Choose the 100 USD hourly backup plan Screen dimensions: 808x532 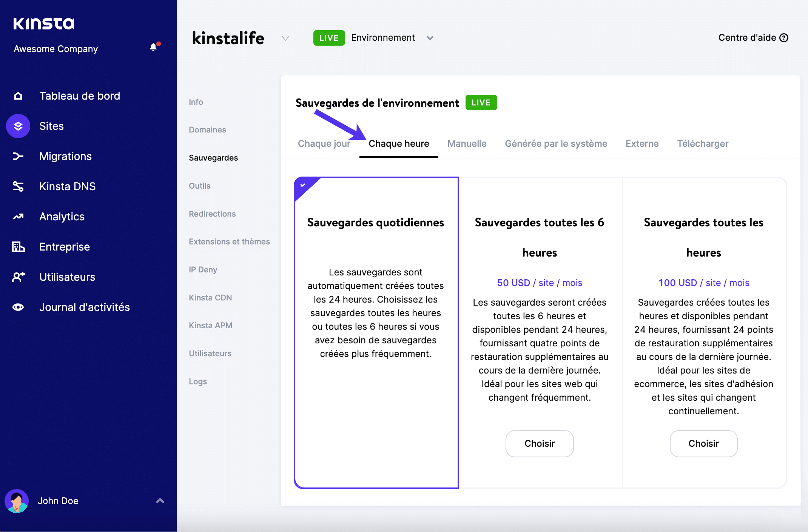[703, 444]
